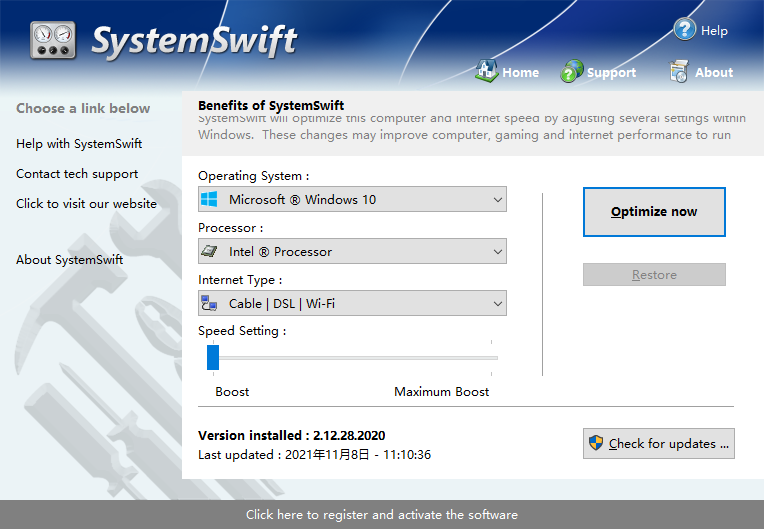
Task: Click the house Home icon
Action: pyautogui.click(x=486, y=71)
